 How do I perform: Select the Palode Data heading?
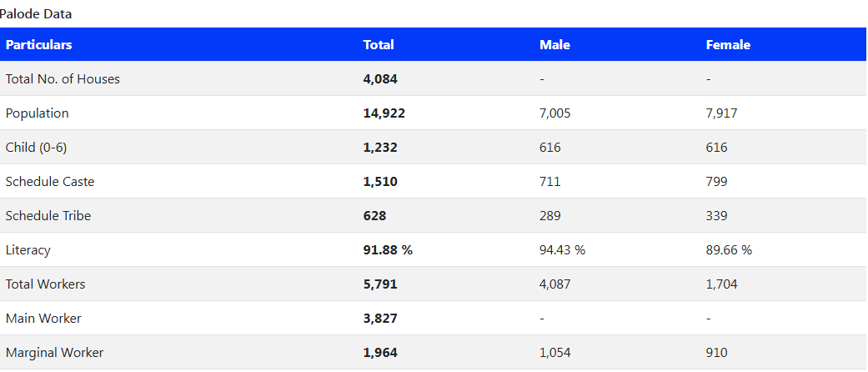36,14
